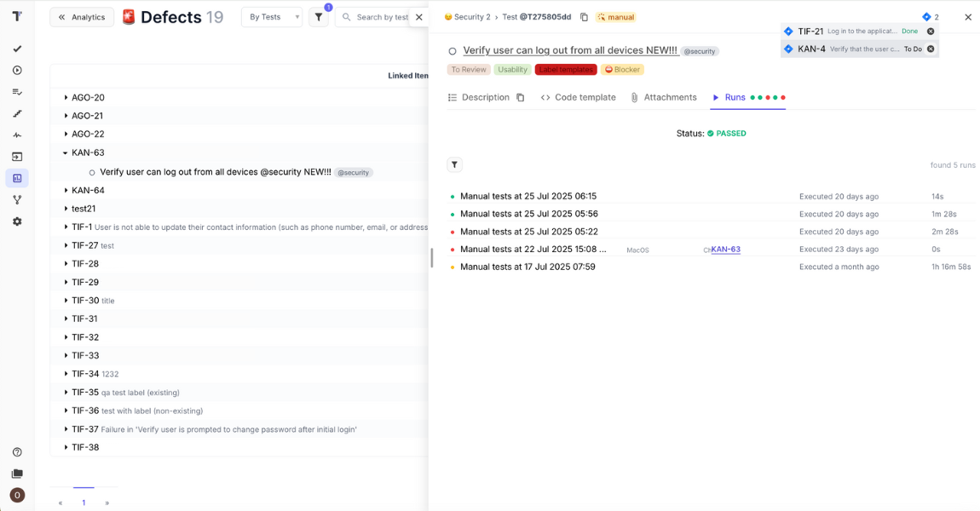Click the Import icon in the sidebar

click(17, 157)
